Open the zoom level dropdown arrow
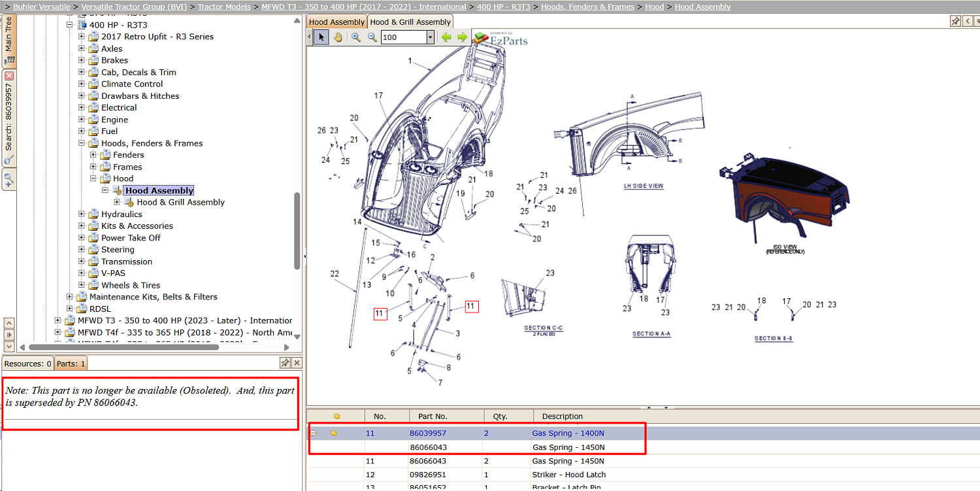 pos(431,37)
